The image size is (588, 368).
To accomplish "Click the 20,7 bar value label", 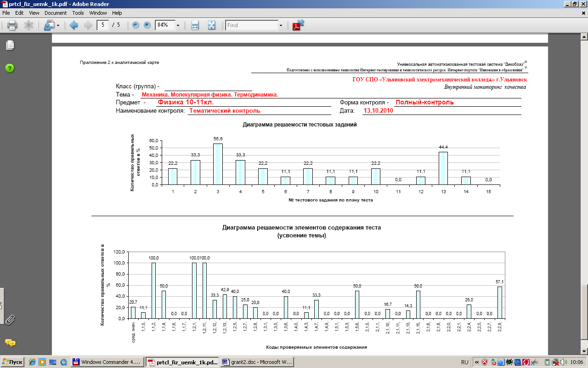I will pyautogui.click(x=133, y=302).
